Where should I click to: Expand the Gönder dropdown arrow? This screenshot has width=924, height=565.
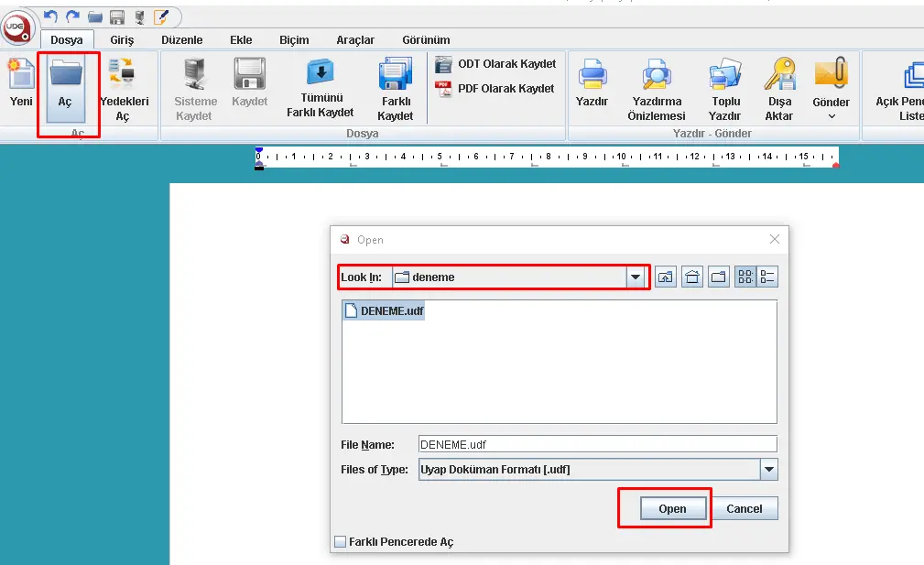[x=832, y=116]
